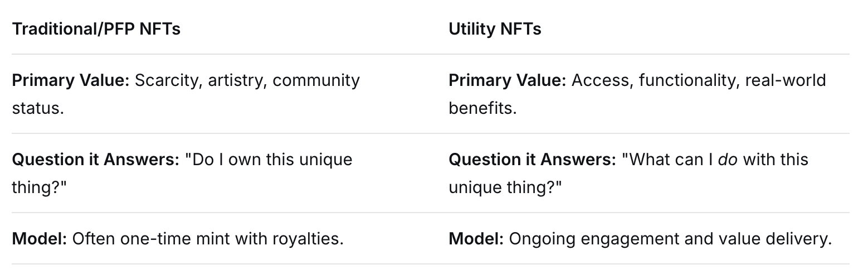Click the word "benefits" in Utility column

coord(482,108)
